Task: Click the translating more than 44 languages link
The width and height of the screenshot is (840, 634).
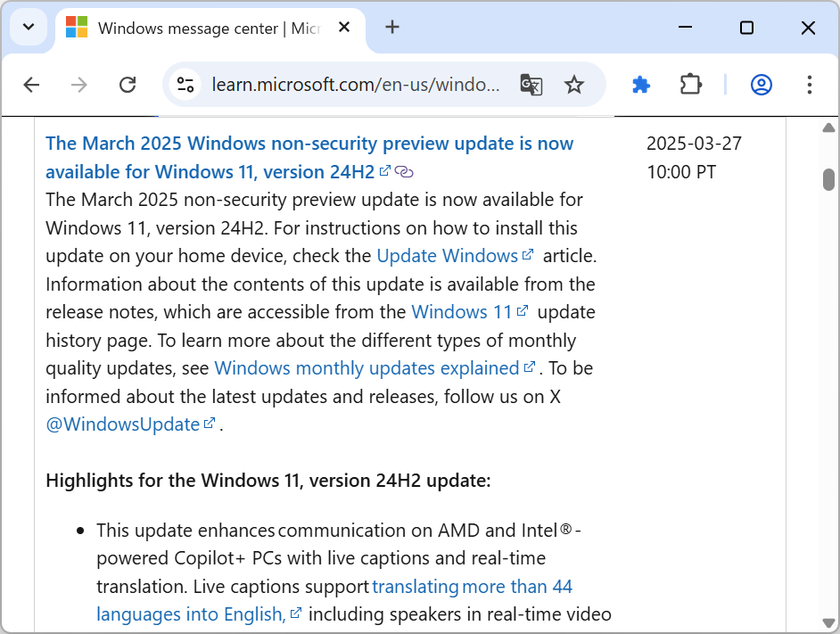Action: (472, 587)
